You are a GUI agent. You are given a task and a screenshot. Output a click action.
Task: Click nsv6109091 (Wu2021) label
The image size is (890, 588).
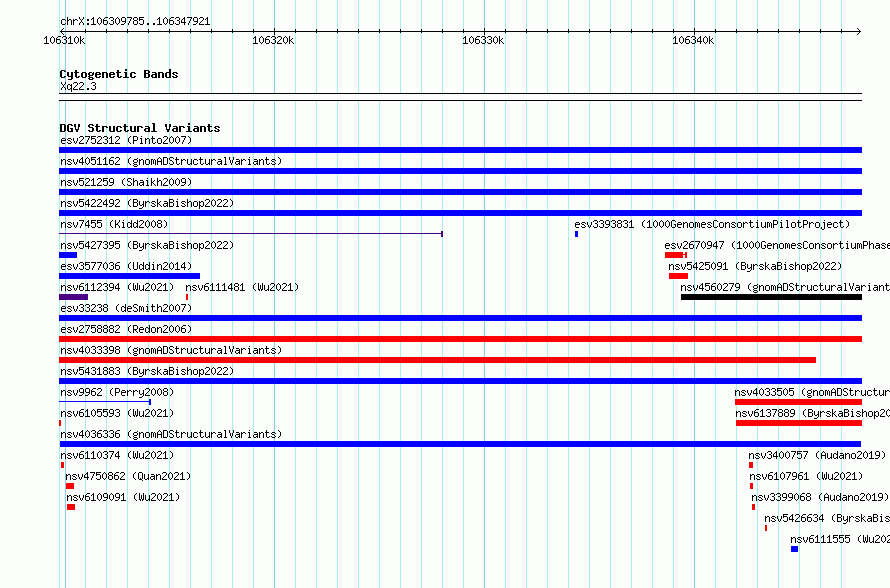click(x=123, y=497)
